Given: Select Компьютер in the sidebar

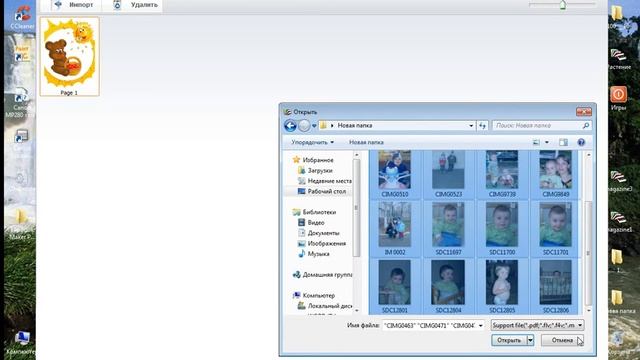Looking at the screenshot, I should (x=314, y=296).
